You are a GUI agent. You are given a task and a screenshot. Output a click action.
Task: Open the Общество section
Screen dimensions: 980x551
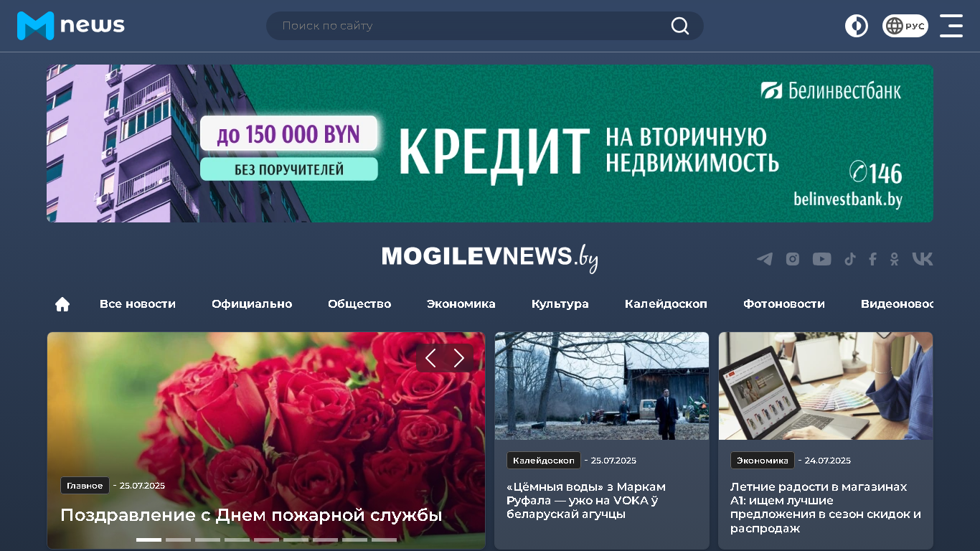coord(359,304)
